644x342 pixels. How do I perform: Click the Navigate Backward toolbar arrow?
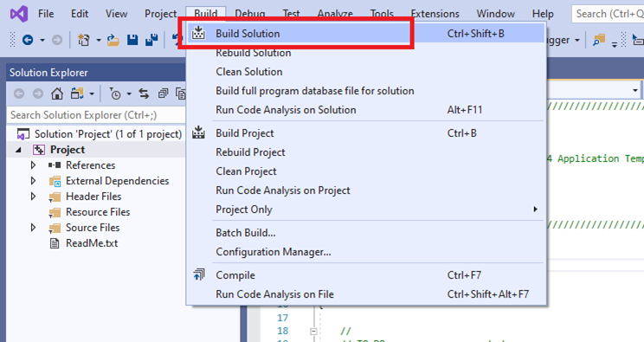[28, 40]
